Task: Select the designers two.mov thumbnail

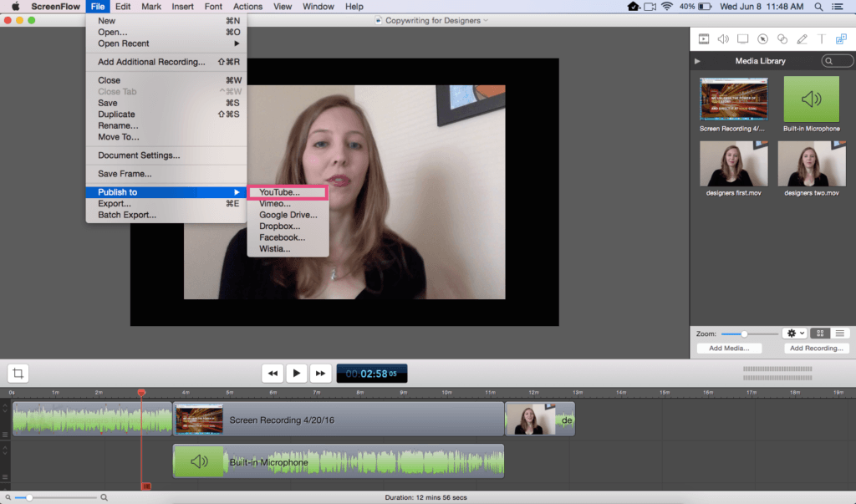Action: coord(811,164)
